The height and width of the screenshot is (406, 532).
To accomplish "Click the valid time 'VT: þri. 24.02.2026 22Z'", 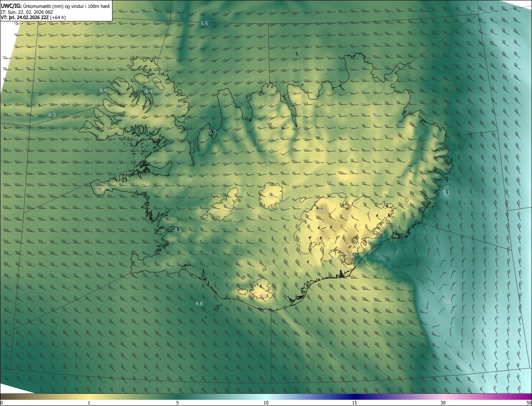I will [x=25, y=17].
